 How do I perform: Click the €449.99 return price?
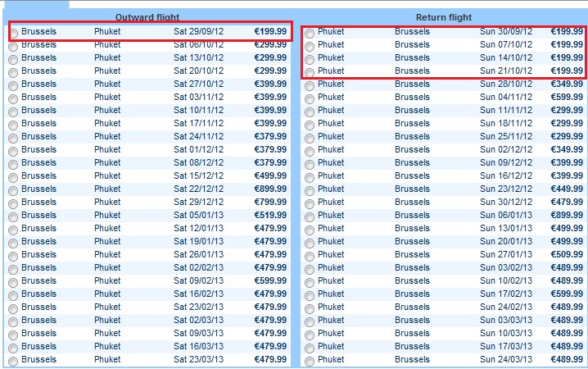pyautogui.click(x=567, y=189)
